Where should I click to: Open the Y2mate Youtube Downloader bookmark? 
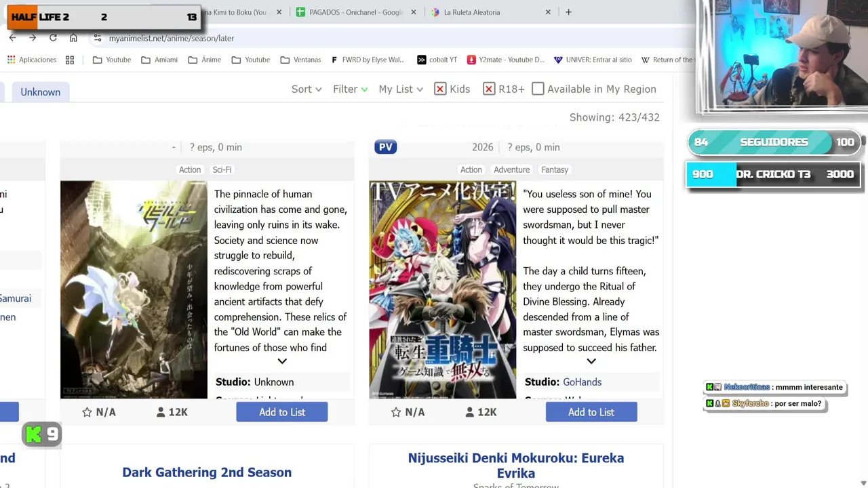click(x=505, y=60)
